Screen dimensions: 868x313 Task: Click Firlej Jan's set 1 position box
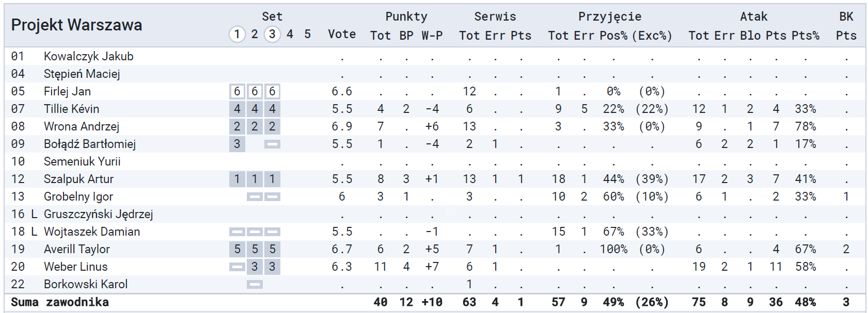(237, 92)
